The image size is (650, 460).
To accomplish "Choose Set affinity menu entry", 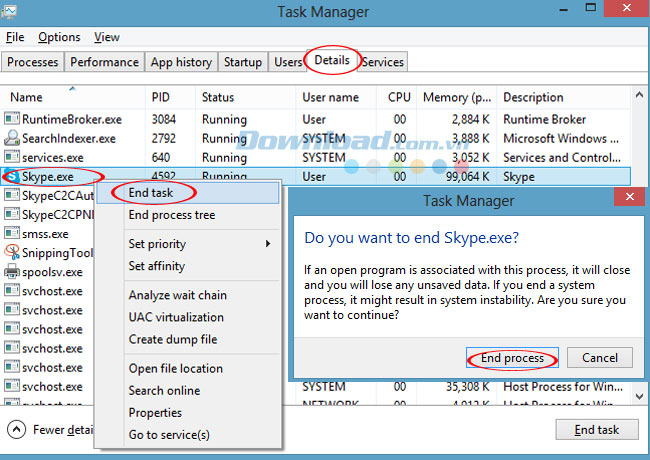I will (188, 266).
